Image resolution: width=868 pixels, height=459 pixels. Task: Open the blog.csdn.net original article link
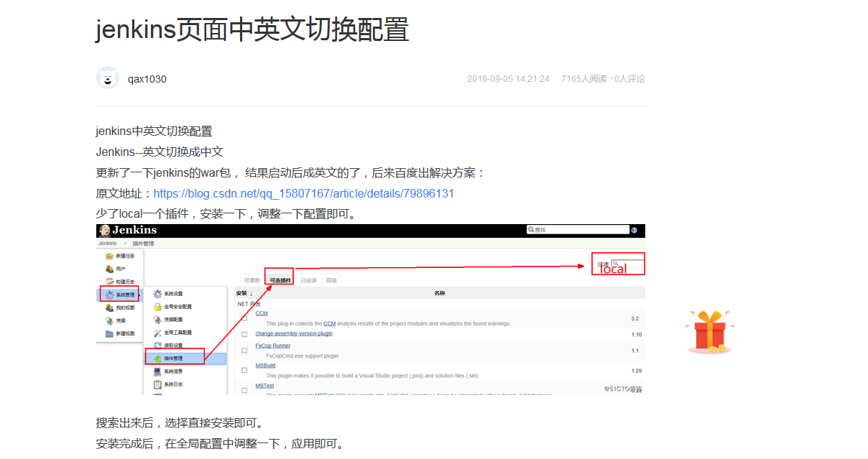303,194
